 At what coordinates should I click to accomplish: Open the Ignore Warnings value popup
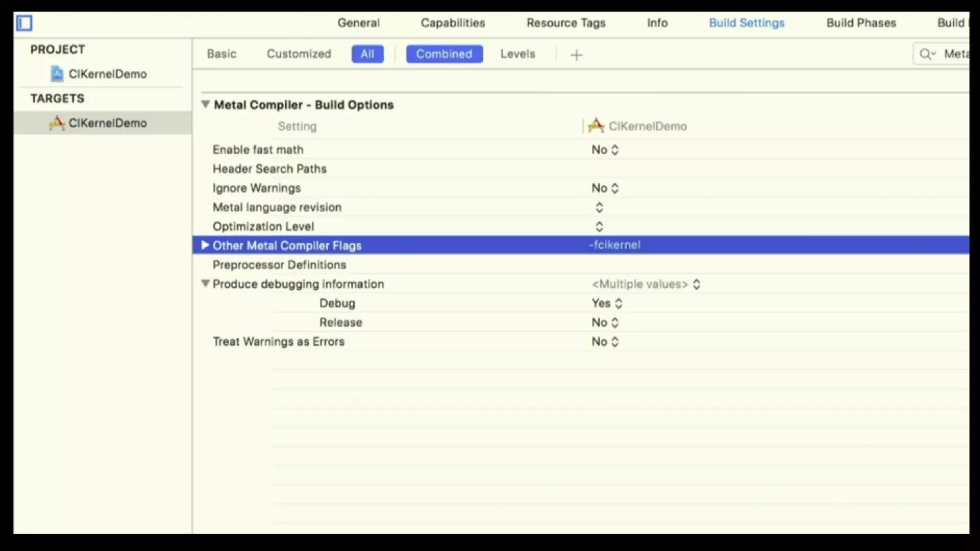605,188
